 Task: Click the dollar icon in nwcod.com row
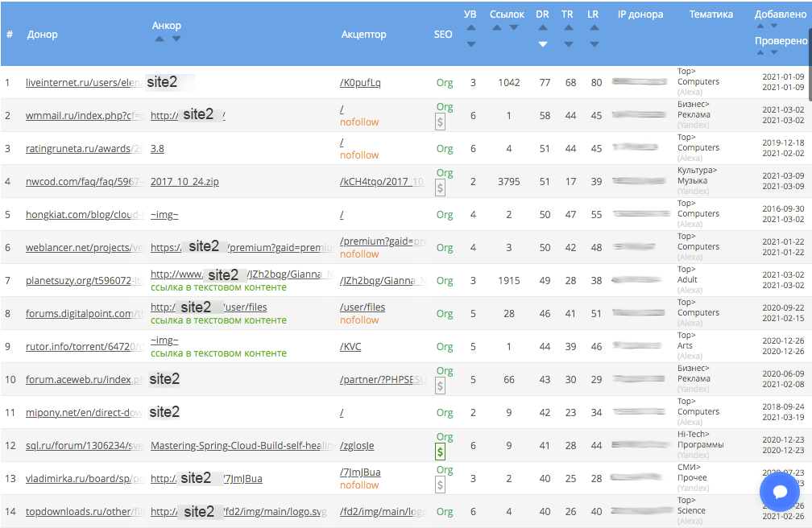coord(440,188)
